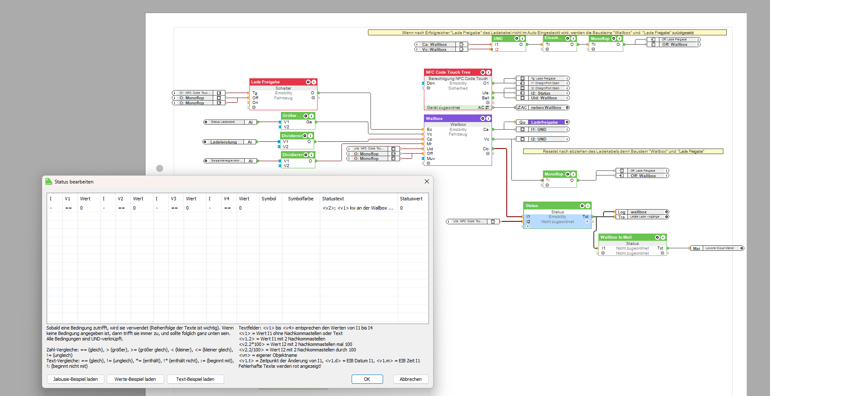This screenshot has height=396, width=868.
Task: Click info icon of UND block
Action: pyautogui.click(x=522, y=38)
